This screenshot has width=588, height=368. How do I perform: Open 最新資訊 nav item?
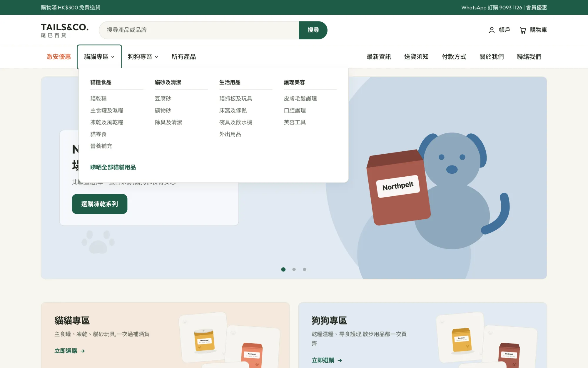click(379, 57)
